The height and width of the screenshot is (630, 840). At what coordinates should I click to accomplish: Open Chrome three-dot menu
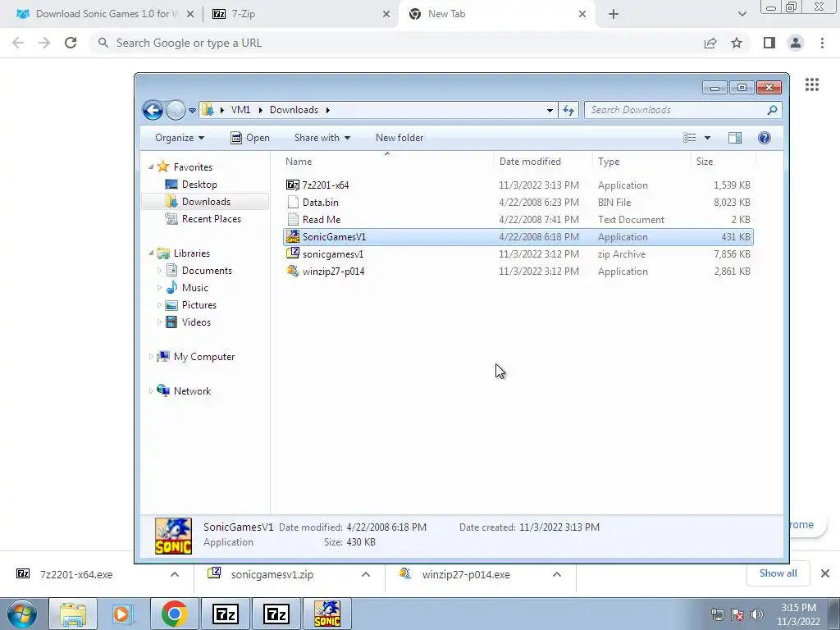click(822, 43)
